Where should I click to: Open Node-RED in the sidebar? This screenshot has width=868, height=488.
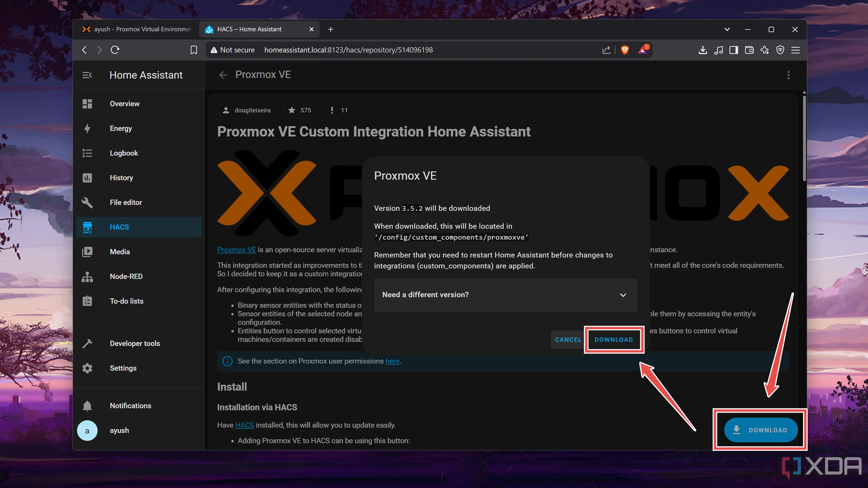click(126, 277)
